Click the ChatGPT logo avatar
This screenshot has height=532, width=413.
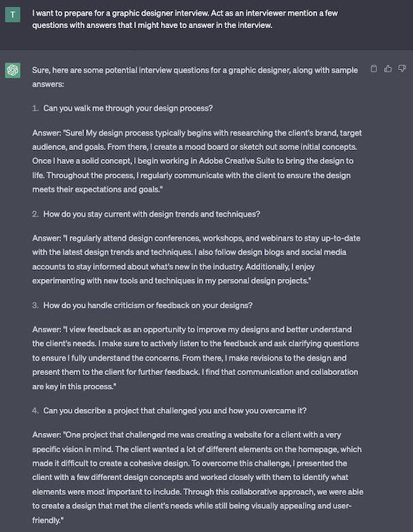12,70
